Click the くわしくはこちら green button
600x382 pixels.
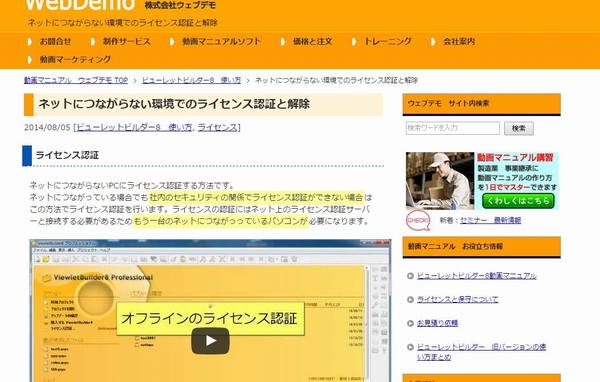(518, 201)
